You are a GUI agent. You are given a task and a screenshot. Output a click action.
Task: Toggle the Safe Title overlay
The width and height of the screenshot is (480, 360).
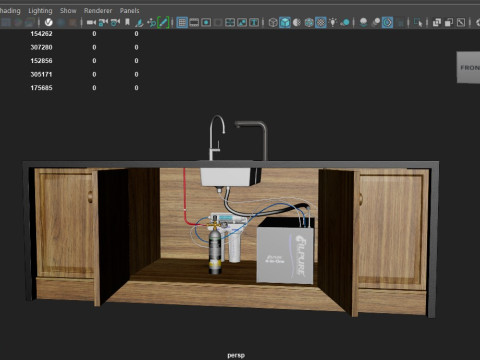click(x=254, y=22)
